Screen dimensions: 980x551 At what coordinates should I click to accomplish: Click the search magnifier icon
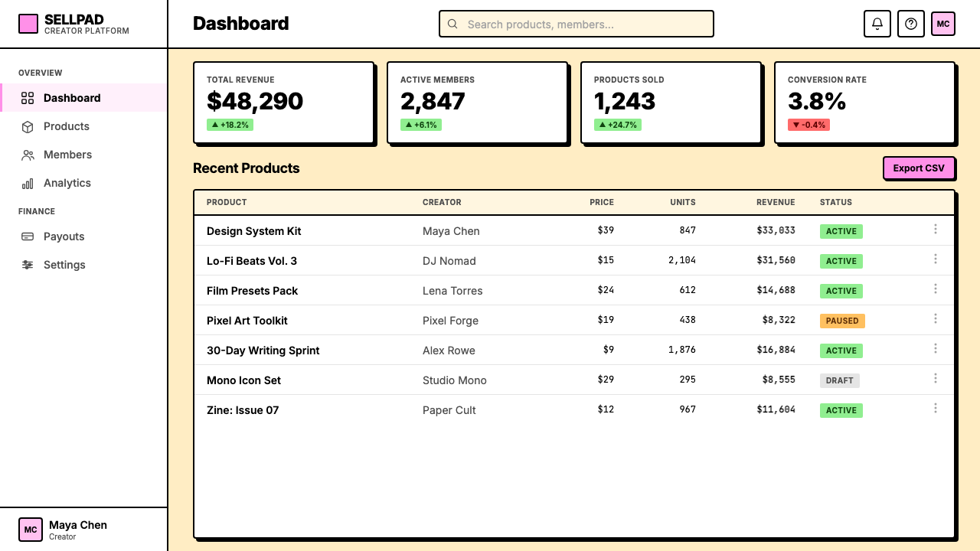(452, 24)
